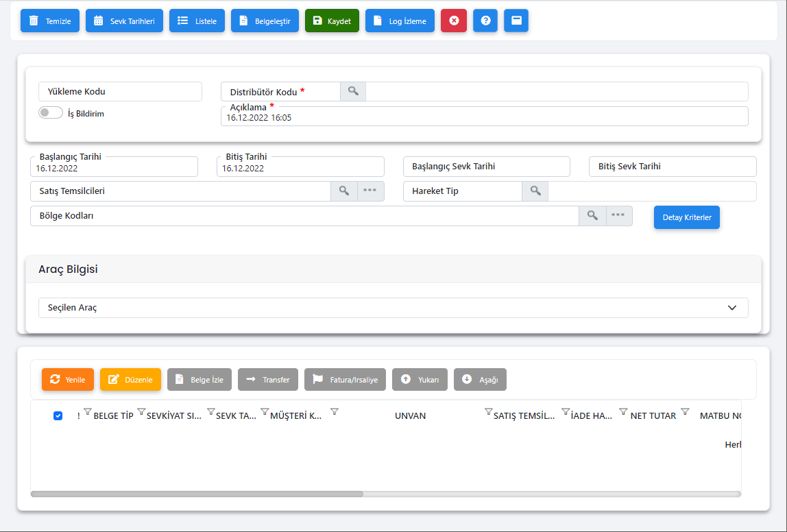Image resolution: width=787 pixels, height=532 pixels.
Task: Click the window panel icon in toolbar
Action: [x=516, y=21]
